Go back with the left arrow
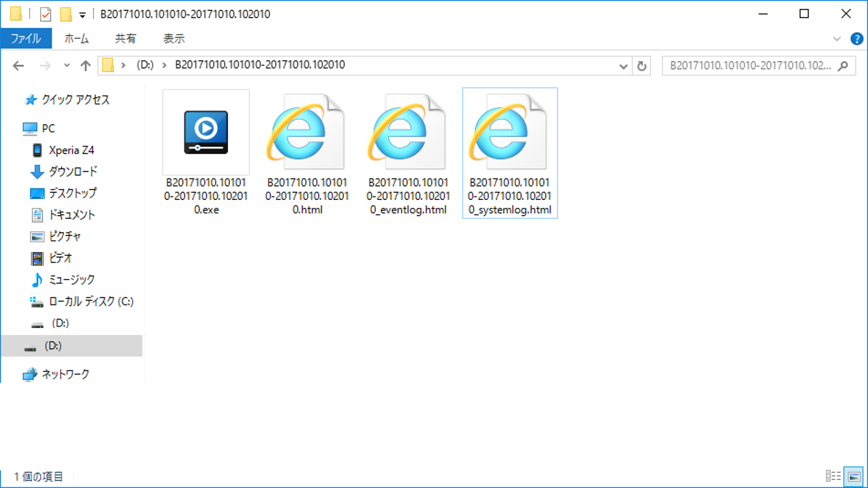Viewport: 868px width, 488px height. [x=18, y=66]
